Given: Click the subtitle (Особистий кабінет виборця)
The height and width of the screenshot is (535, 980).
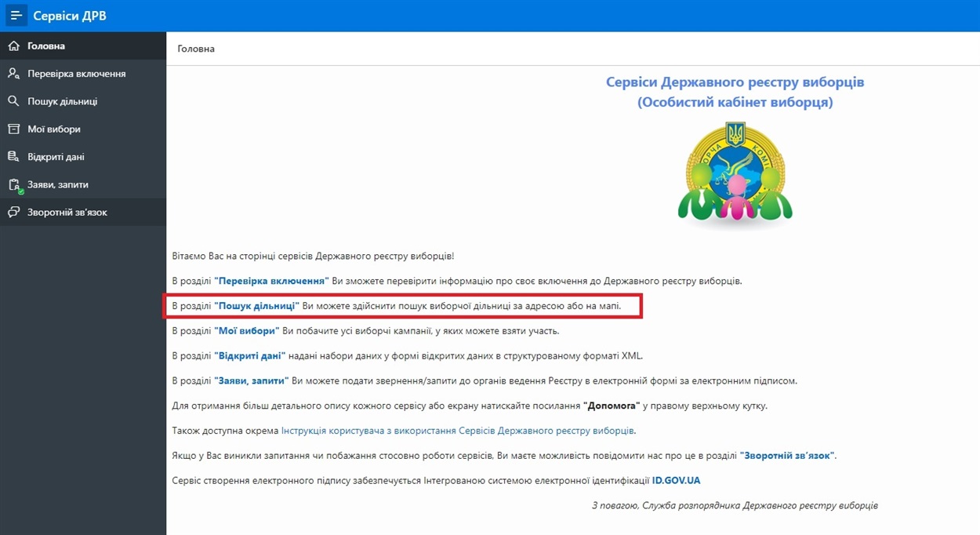Looking at the screenshot, I should pos(735,103).
